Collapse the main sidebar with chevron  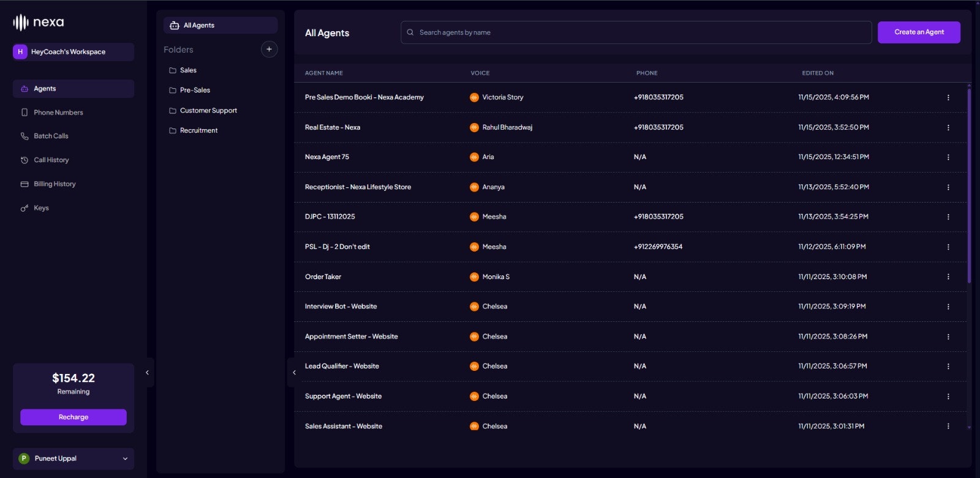pyautogui.click(x=147, y=372)
